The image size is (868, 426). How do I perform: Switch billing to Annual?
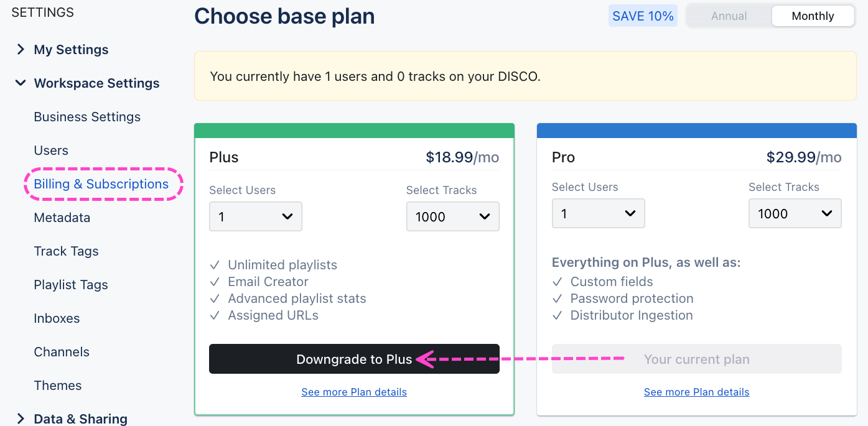(x=729, y=16)
